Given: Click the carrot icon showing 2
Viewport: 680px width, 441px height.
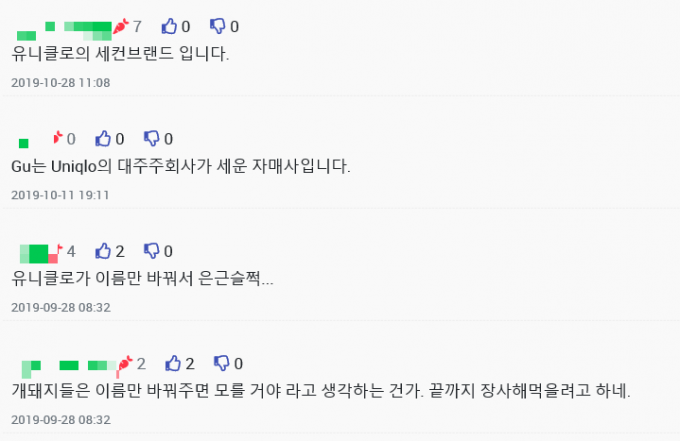Looking at the screenshot, I should coord(125,363).
